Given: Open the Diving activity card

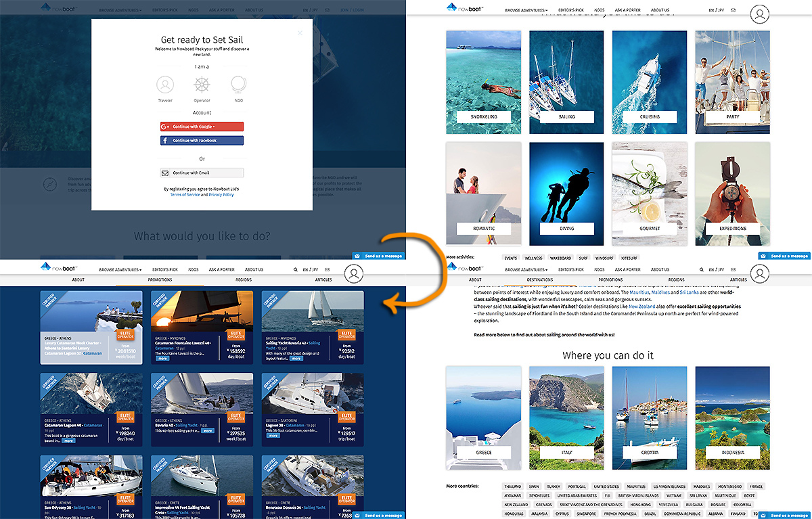Looking at the screenshot, I should pyautogui.click(x=566, y=194).
